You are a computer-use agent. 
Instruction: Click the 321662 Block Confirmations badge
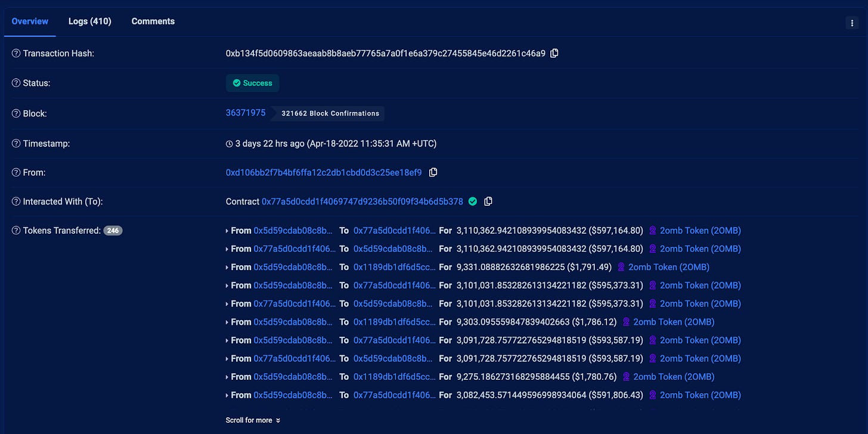(x=328, y=113)
